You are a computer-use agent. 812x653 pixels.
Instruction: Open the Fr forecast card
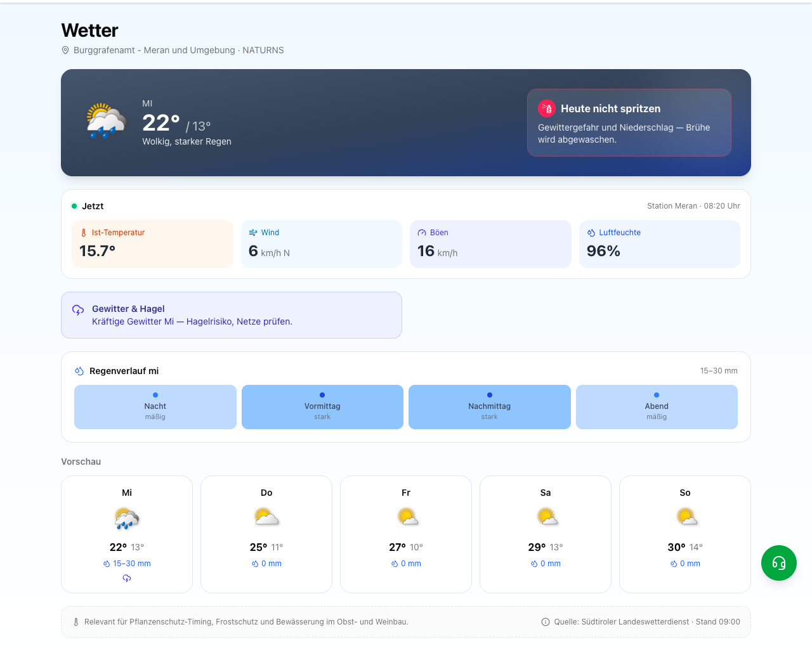406,534
